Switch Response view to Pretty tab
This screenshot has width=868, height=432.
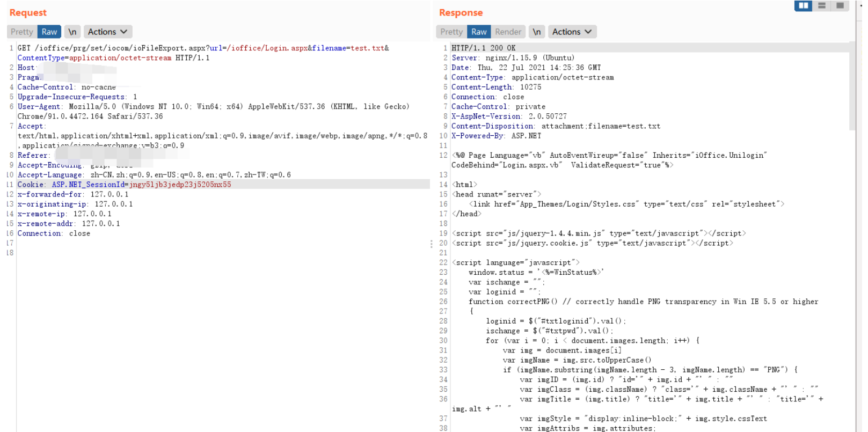[x=451, y=32]
